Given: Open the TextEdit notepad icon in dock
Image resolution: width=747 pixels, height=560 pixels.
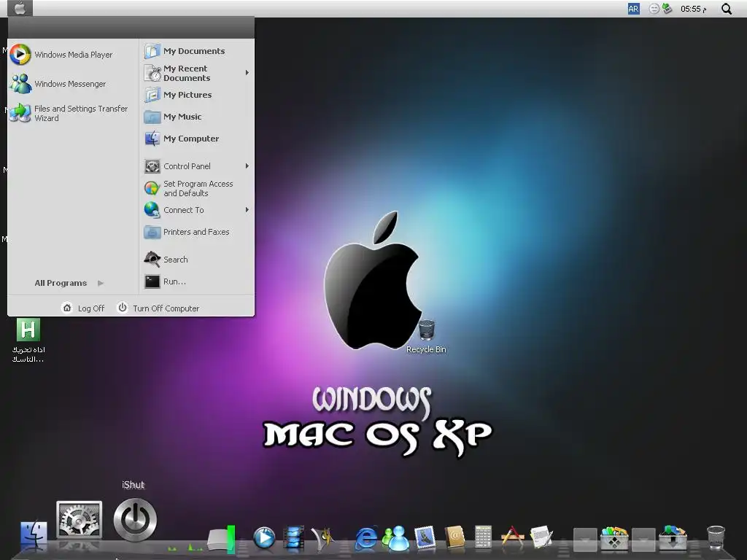Looking at the screenshot, I should tap(541, 538).
